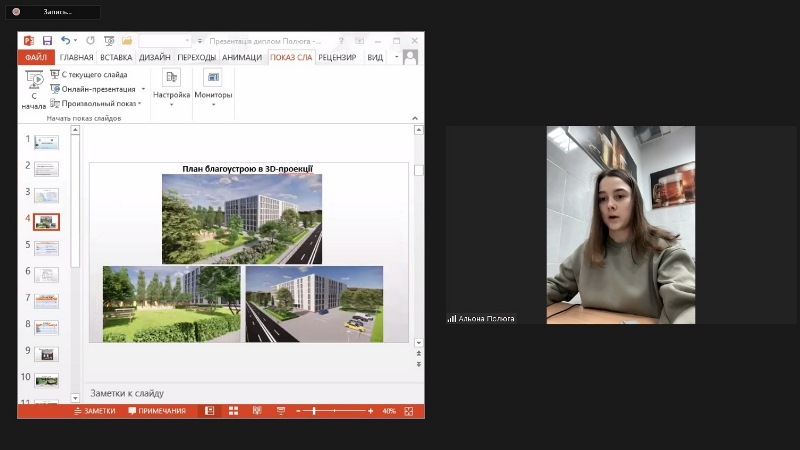800x450 pixels.
Task: Select slide 7 thumbnail in slide panel
Action: coord(46,299)
